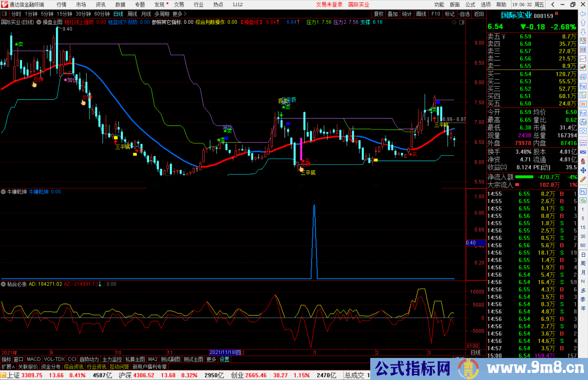Select the crosshair positioning icon in sidebar
Viewport: 588px width, 380px height.
[x=583, y=168]
